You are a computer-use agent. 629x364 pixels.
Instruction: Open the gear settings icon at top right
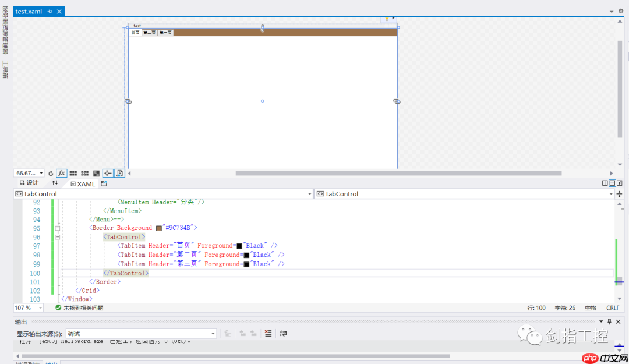pyautogui.click(x=620, y=11)
